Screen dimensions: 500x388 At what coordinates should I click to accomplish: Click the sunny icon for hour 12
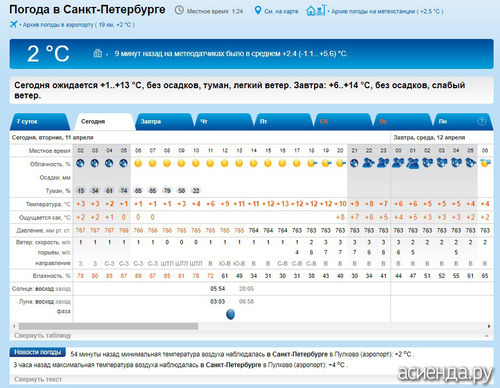point(225,163)
